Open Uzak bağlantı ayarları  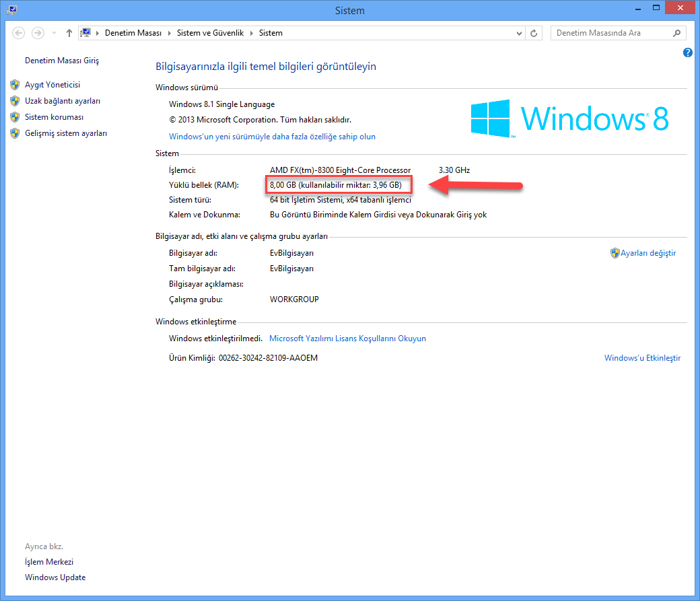63,101
